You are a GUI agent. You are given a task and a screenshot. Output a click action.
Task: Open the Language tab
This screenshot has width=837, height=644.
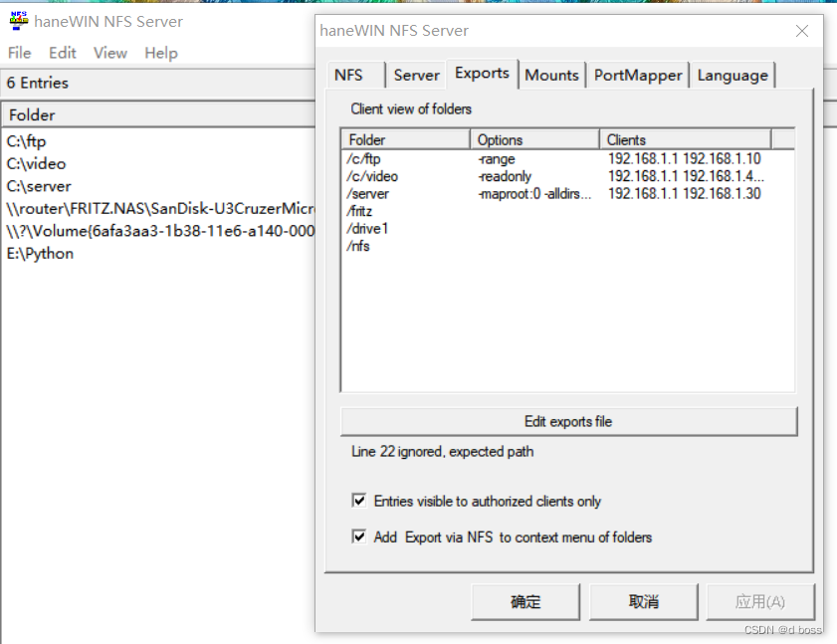[732, 75]
